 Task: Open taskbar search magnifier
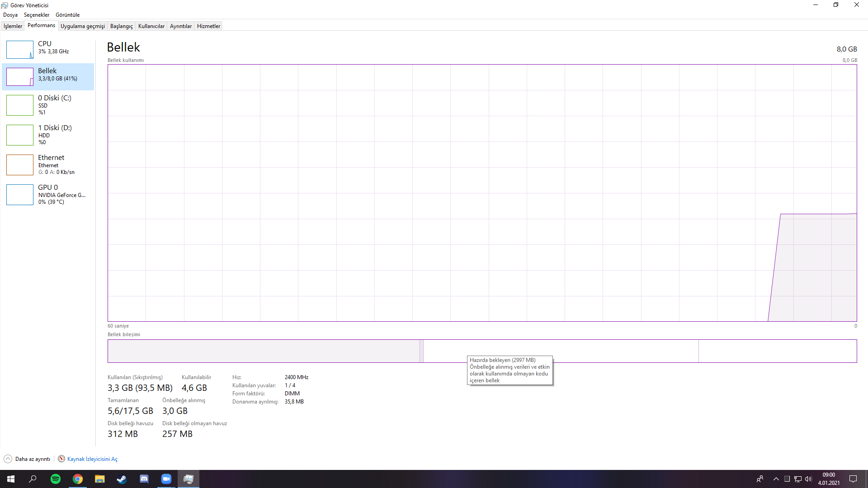[x=33, y=479]
